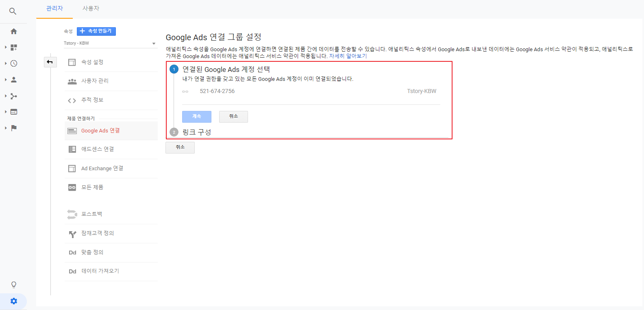Switch to the 사용자 tab

91,9
